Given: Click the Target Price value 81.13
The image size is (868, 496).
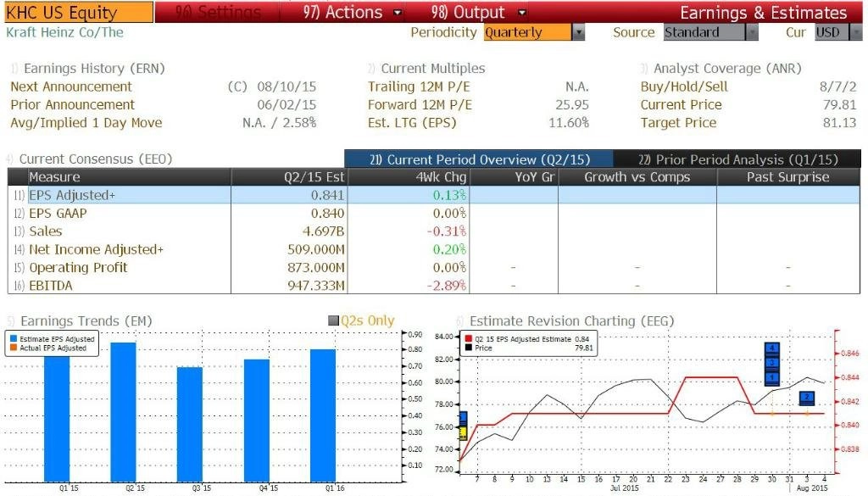Looking at the screenshot, I should coord(839,123).
